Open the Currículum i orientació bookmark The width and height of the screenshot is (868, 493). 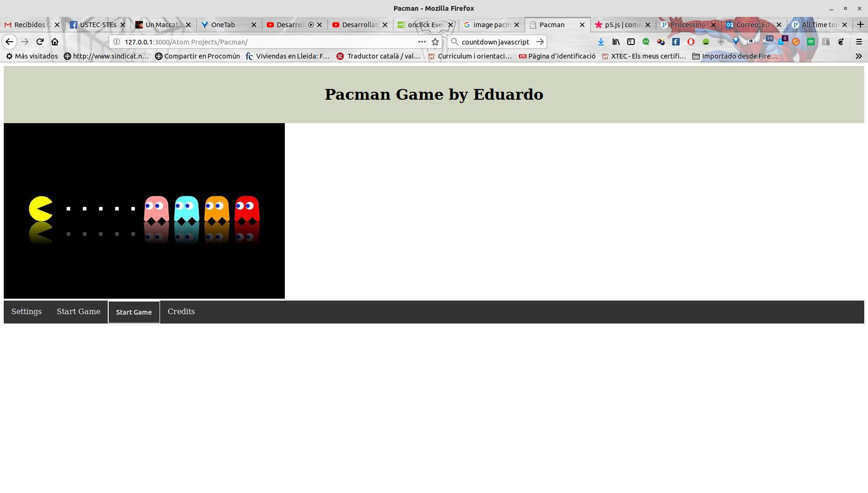[x=469, y=56]
